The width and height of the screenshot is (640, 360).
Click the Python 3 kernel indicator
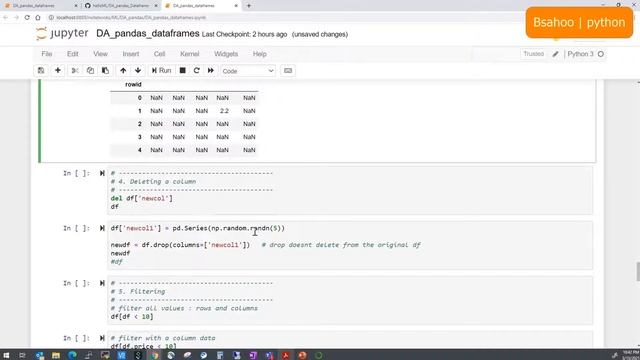pos(580,54)
